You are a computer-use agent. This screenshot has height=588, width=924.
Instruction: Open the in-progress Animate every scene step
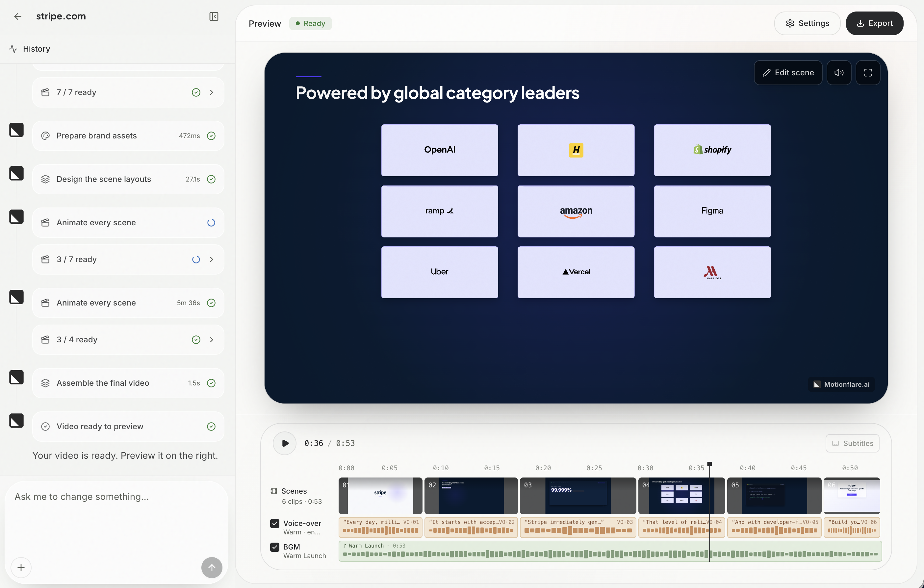(x=128, y=223)
